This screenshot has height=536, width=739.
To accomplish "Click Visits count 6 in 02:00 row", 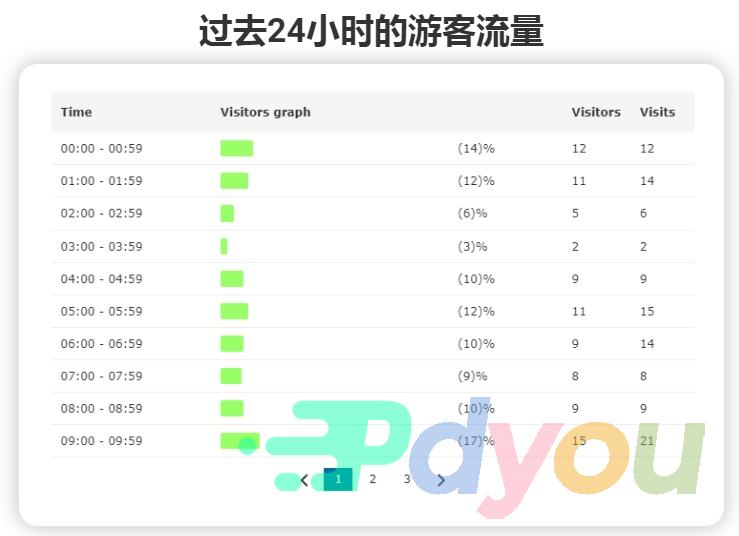I will coord(643,214).
